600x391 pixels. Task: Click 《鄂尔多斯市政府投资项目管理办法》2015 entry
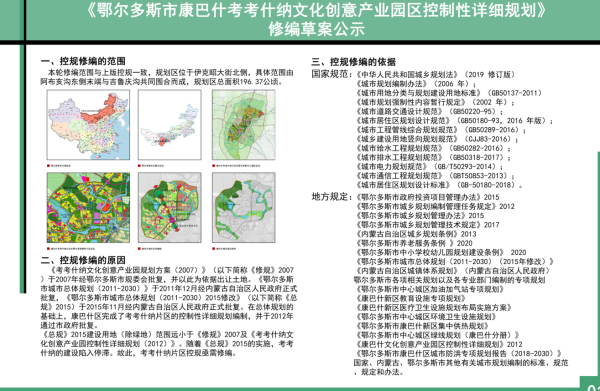pyautogui.click(x=427, y=197)
